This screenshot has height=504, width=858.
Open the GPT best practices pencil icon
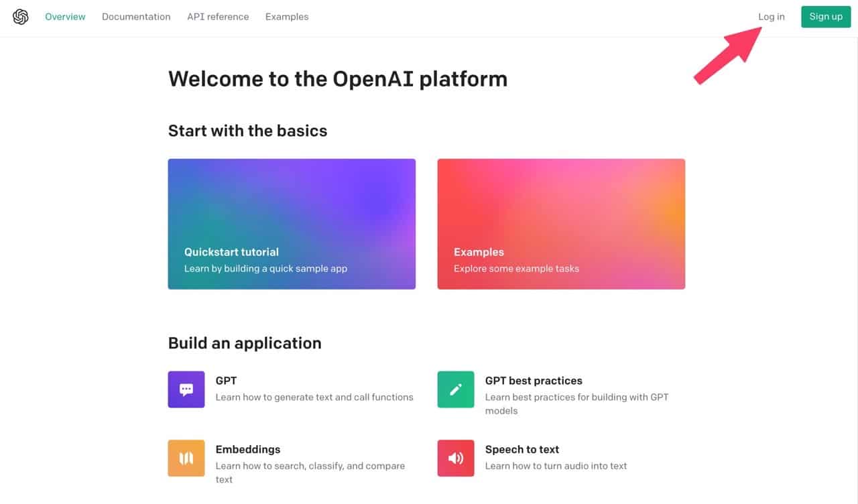[x=456, y=389]
